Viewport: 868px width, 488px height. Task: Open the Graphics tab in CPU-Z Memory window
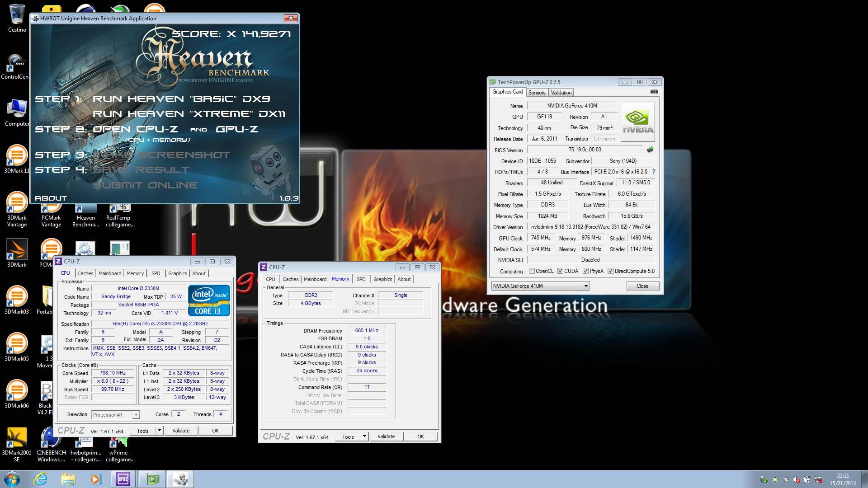(382, 279)
